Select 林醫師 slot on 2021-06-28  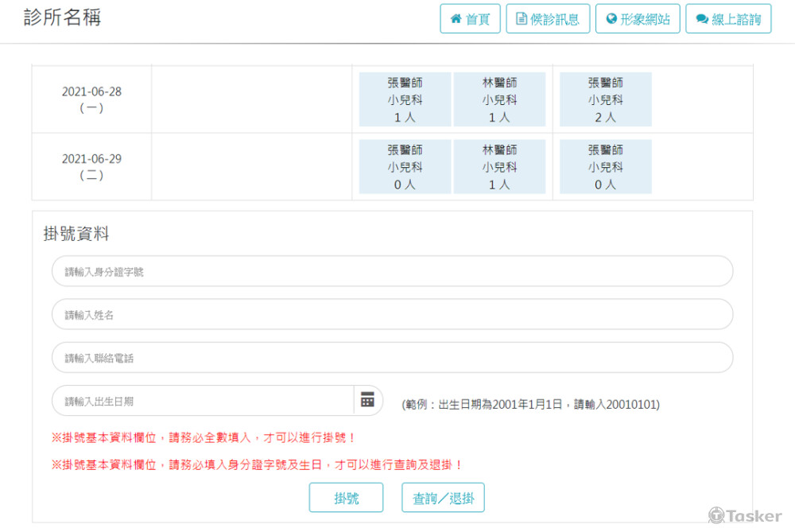point(499,99)
